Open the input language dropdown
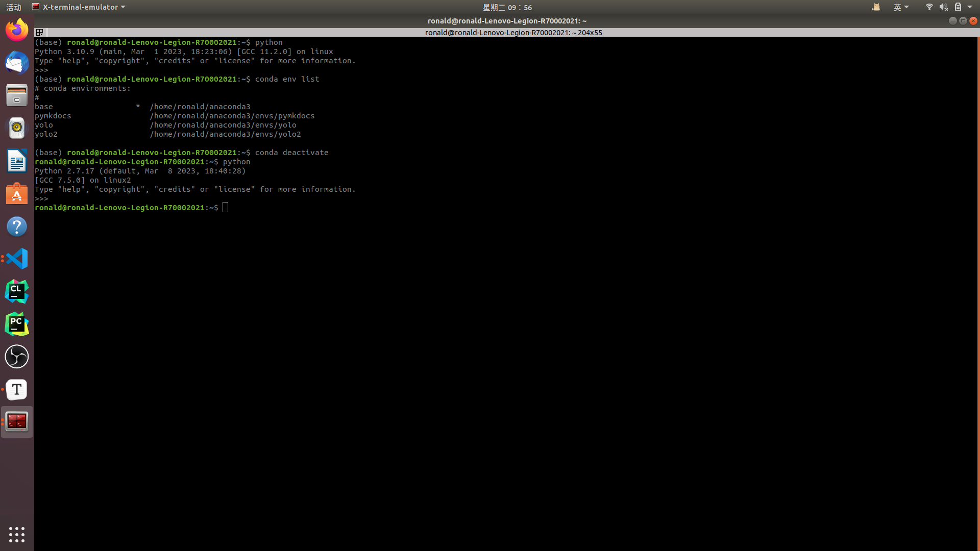Image resolution: width=980 pixels, height=551 pixels. (901, 7)
